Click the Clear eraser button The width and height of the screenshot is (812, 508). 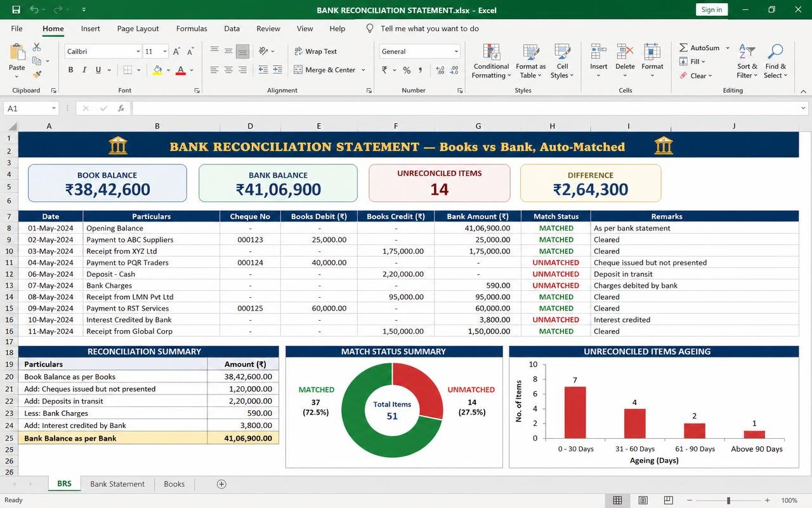pos(696,76)
